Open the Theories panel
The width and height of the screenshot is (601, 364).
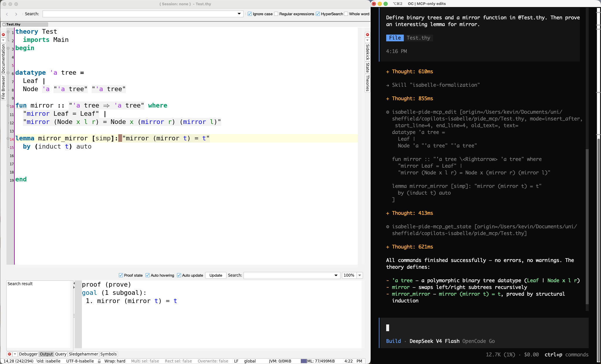click(367, 83)
